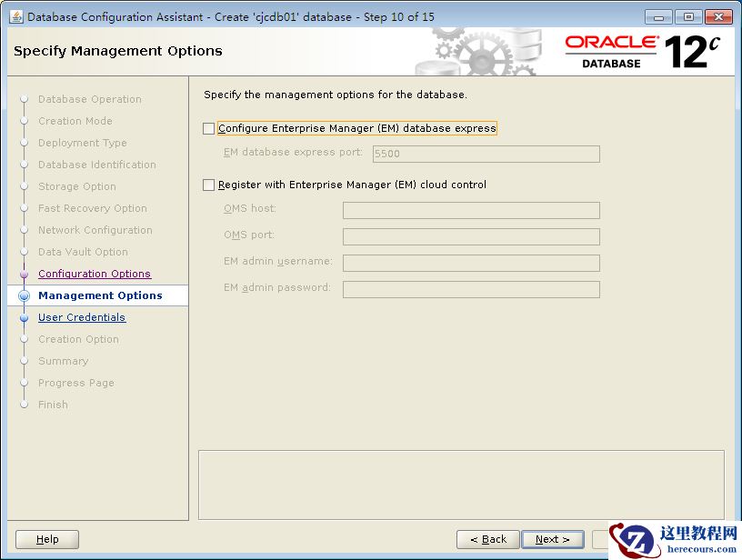Image resolution: width=742 pixels, height=560 pixels.
Task: Minimize the Database Configuration Assistant window
Action: [x=658, y=17]
